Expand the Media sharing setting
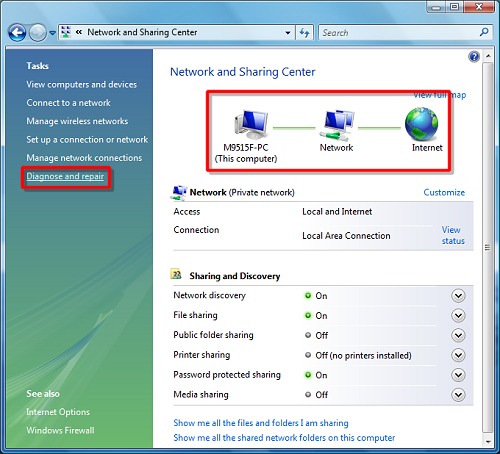The height and width of the screenshot is (454, 500). pyautogui.click(x=458, y=395)
